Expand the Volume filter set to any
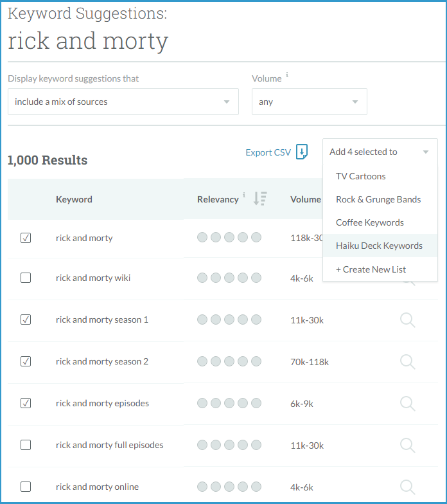 click(309, 102)
